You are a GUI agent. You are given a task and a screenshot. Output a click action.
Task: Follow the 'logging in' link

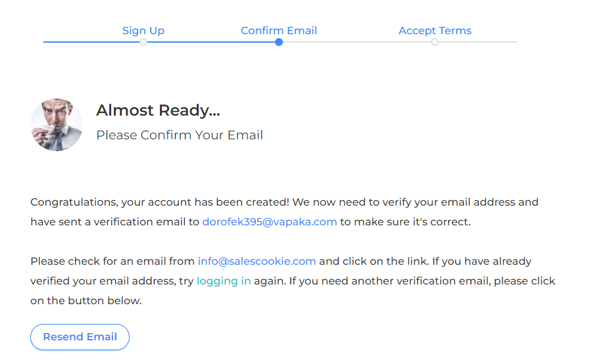pyautogui.click(x=224, y=281)
